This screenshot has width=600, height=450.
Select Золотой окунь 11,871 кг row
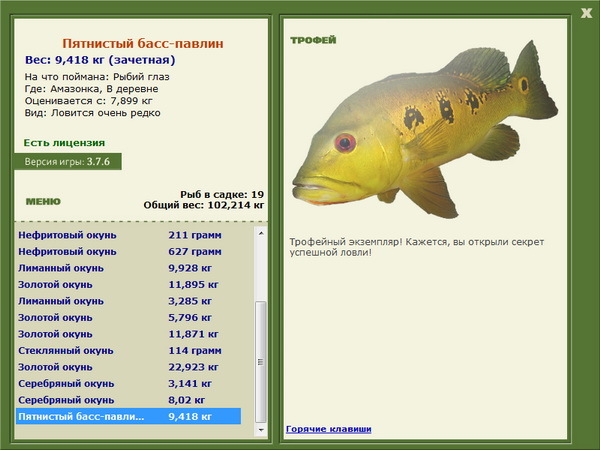[x=129, y=334]
